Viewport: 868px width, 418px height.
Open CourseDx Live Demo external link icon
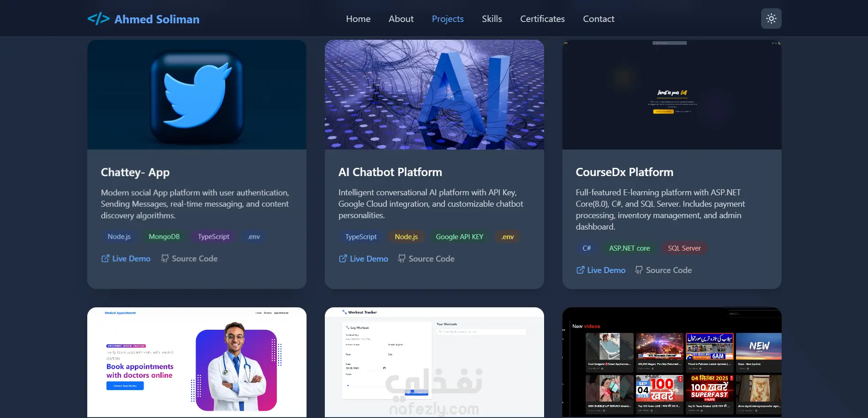pos(580,270)
